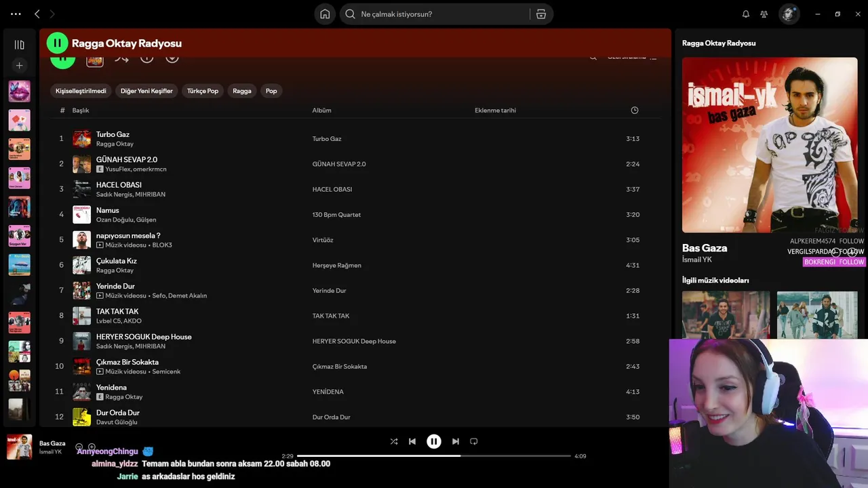
Task: Pause the song in player bar
Action: pyautogui.click(x=434, y=441)
